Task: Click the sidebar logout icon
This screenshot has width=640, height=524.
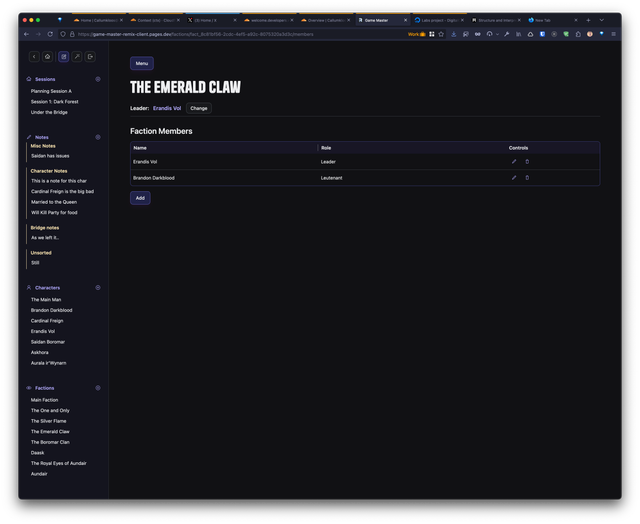Action: click(90, 57)
